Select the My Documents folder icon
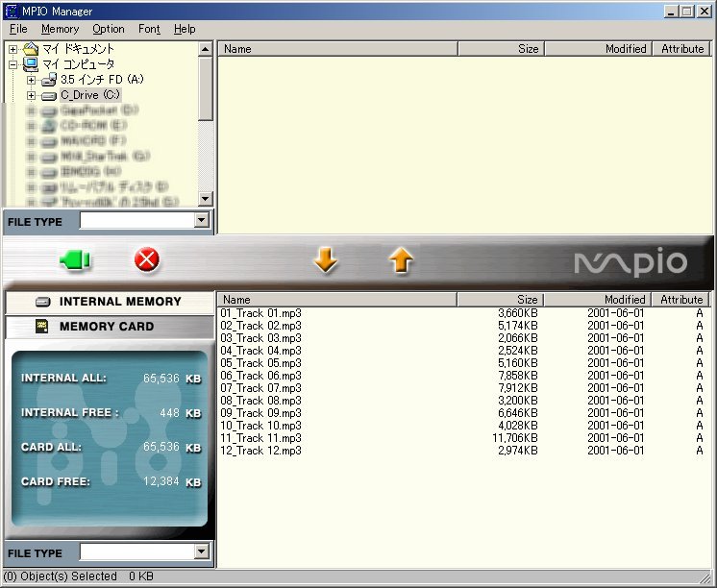Image resolution: width=717 pixels, height=588 pixels. 31,48
